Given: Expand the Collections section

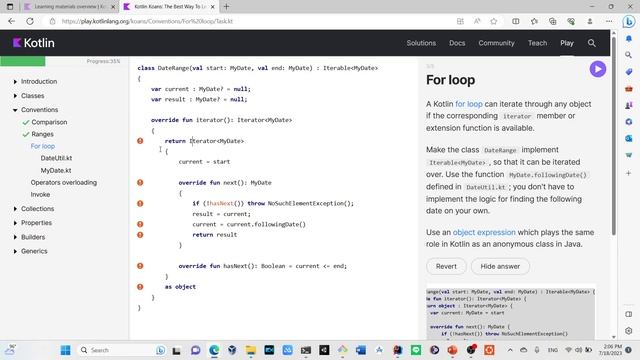Looking at the screenshot, I should pos(15,209).
